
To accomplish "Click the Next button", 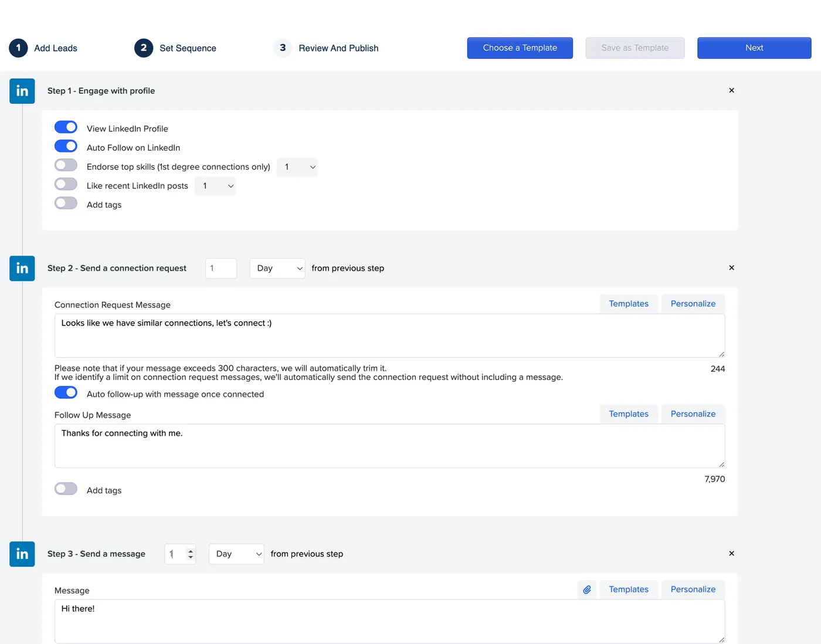I will (754, 48).
